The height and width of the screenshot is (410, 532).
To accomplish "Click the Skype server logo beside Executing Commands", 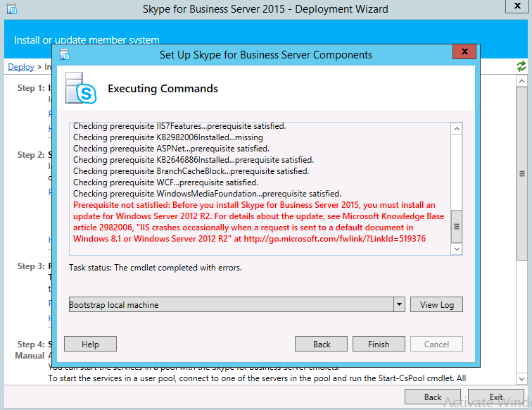I will [x=81, y=88].
